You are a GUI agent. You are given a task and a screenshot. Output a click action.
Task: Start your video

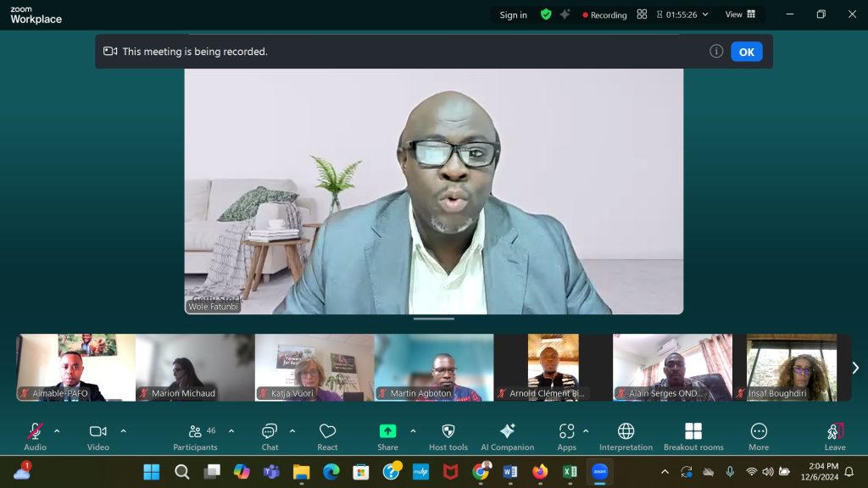point(97,432)
